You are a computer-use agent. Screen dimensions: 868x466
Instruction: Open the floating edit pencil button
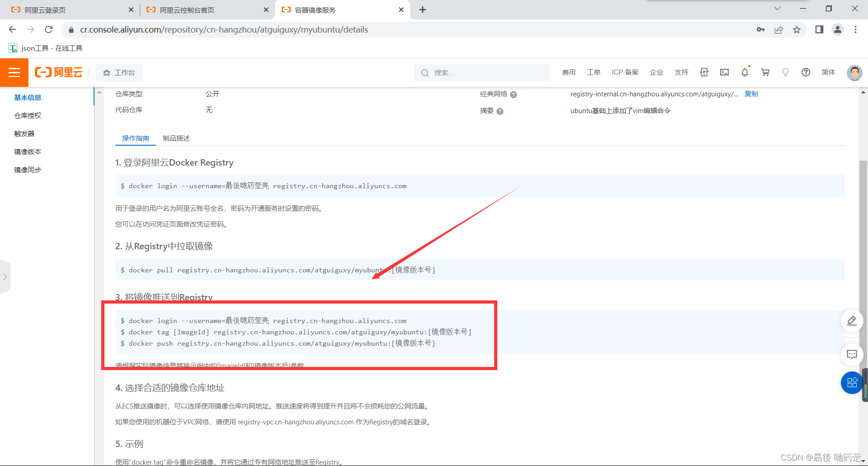click(852, 321)
